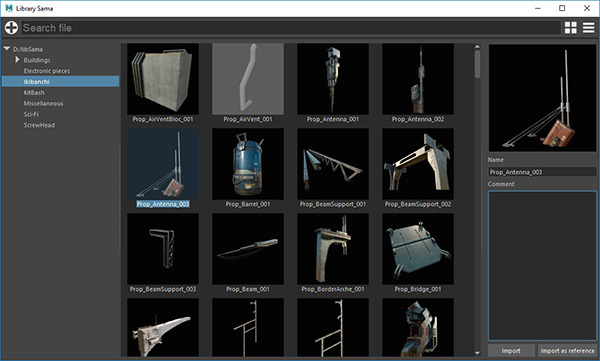This screenshot has height=361, width=600.
Task: Switch to list view layout
Action: (589, 28)
